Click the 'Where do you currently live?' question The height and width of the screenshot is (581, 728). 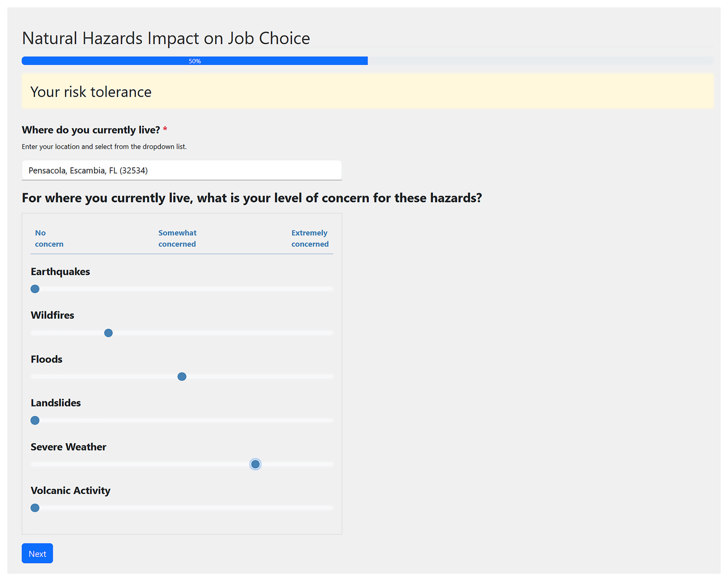click(91, 130)
